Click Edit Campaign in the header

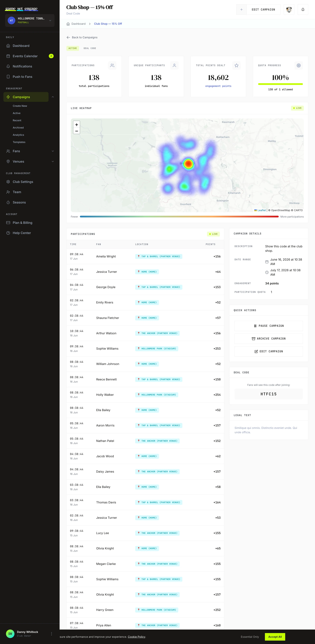tap(263, 10)
